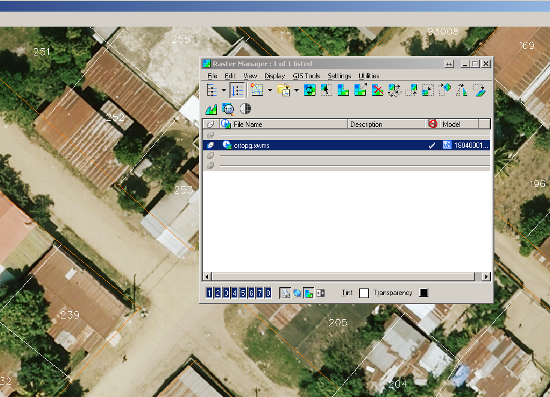Select the highlighted raster file row
This screenshot has width=550, height=397.
[346, 145]
